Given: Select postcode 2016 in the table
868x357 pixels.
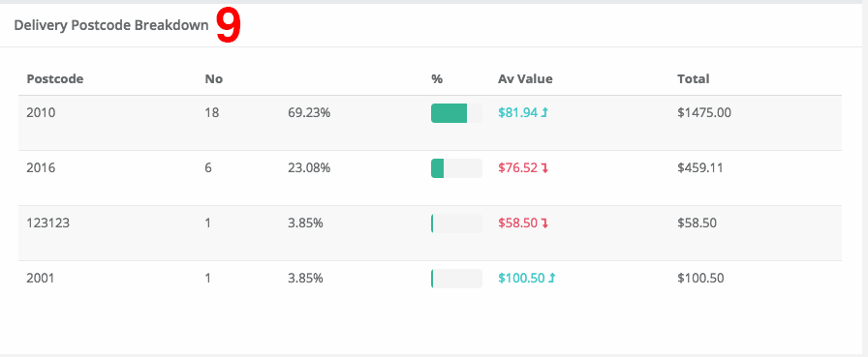Looking at the screenshot, I should 41,168.
